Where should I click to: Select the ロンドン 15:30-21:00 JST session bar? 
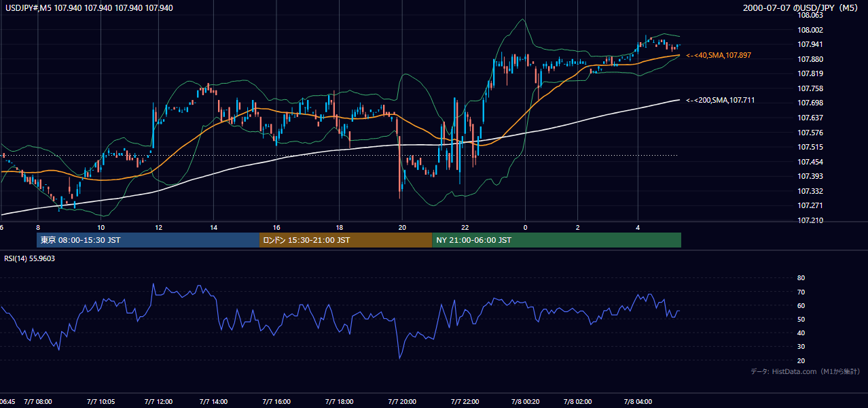(x=345, y=240)
